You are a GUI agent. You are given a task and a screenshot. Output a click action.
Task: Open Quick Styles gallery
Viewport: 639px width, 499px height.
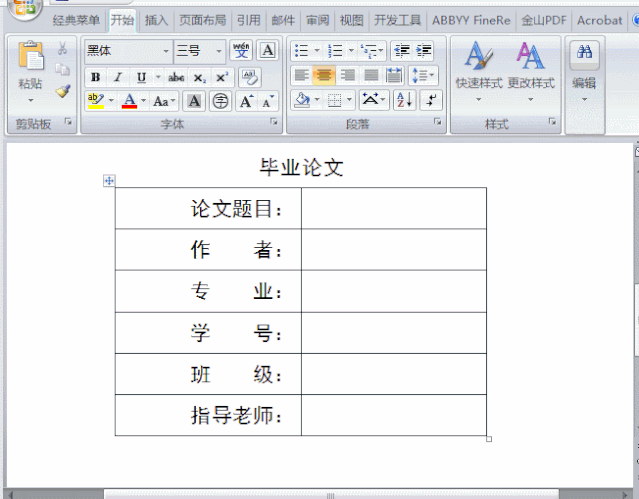tap(479, 69)
